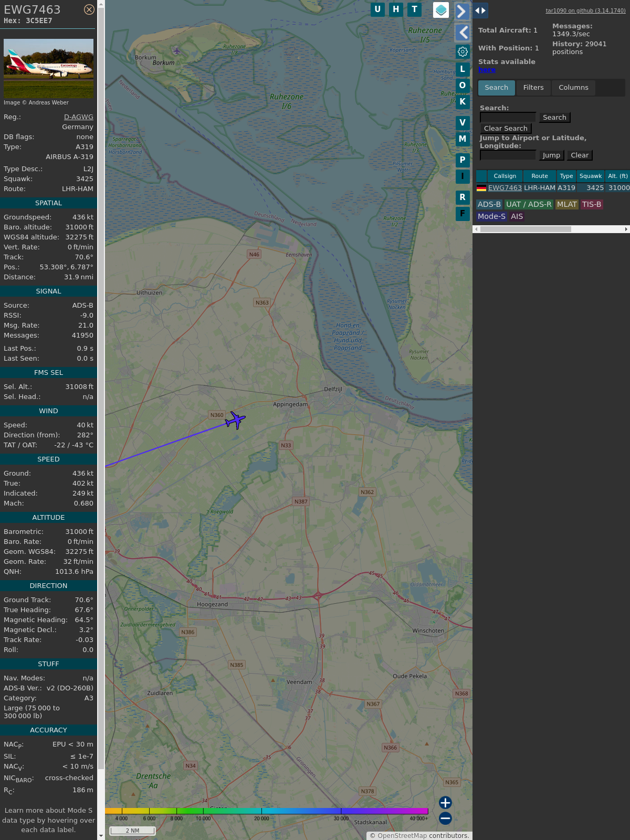Zoom out the map with minus button

pyautogui.click(x=445, y=818)
